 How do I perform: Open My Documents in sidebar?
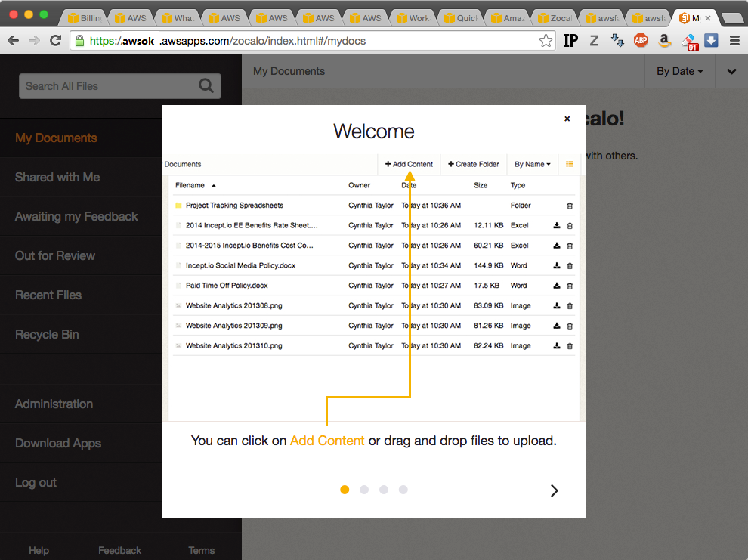(57, 138)
